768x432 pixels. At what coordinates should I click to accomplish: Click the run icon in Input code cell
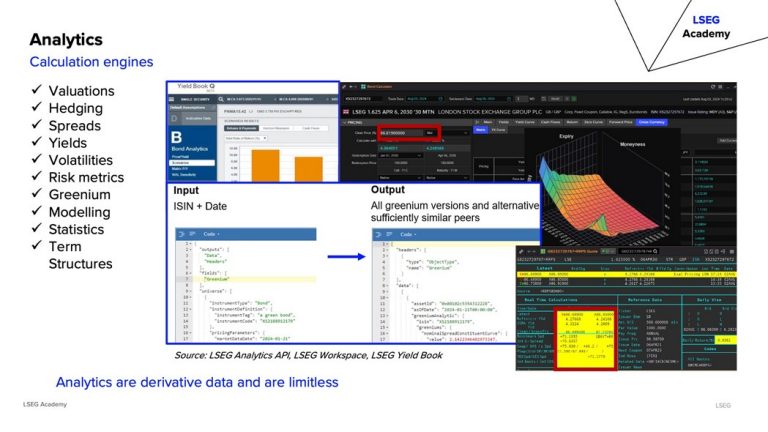181,234
